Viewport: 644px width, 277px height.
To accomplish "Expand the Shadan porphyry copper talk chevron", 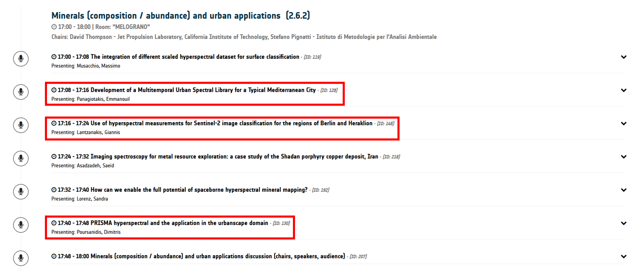I will pos(624,157).
